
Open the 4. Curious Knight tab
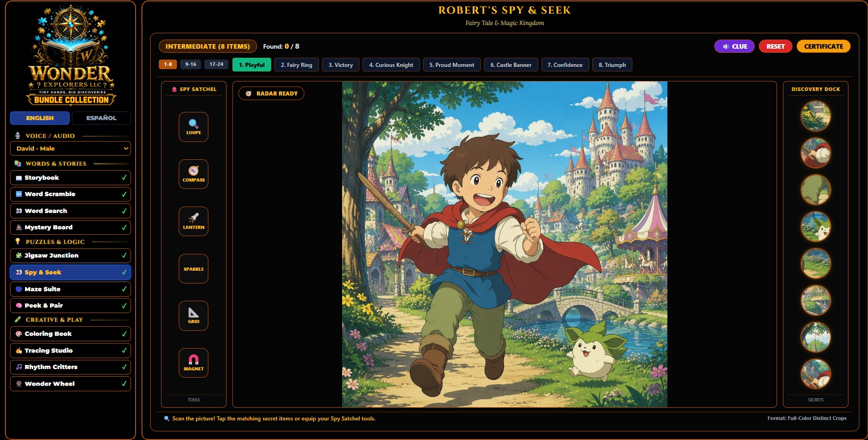(x=391, y=65)
